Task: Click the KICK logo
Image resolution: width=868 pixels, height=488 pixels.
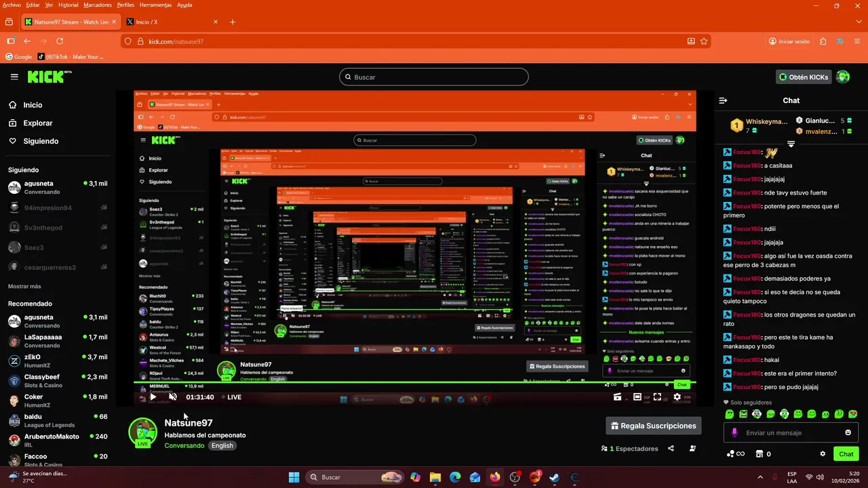Action: tap(50, 77)
